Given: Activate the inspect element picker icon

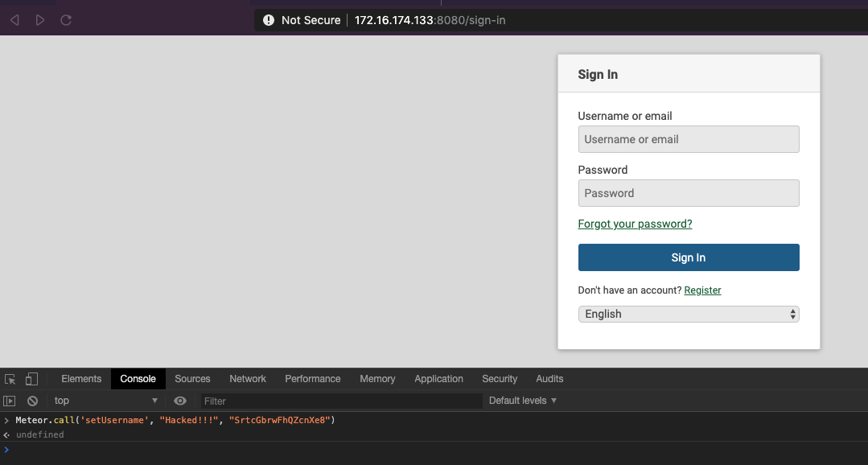Looking at the screenshot, I should tap(10, 379).
